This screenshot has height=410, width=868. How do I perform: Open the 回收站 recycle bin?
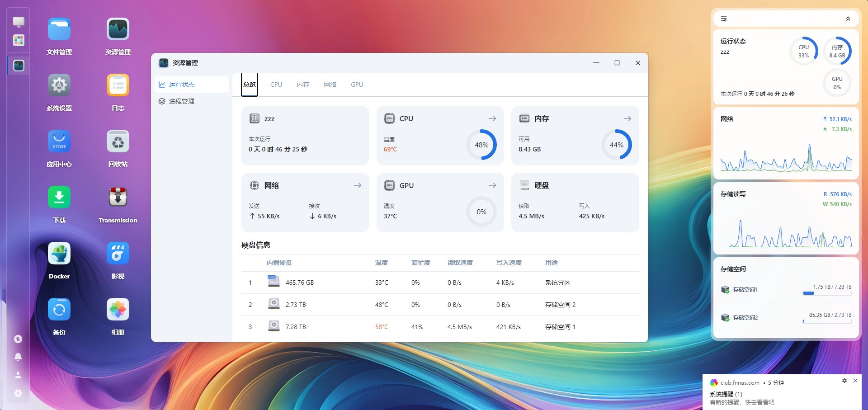tap(118, 141)
